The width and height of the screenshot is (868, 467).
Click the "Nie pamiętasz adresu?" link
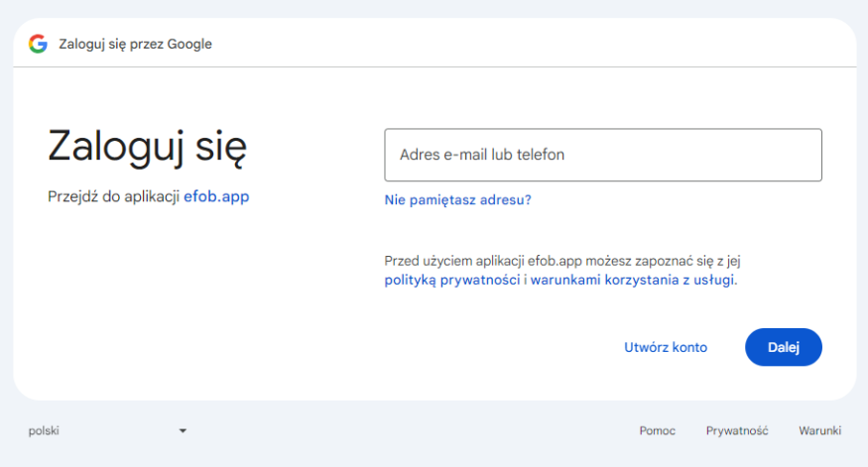tap(457, 199)
